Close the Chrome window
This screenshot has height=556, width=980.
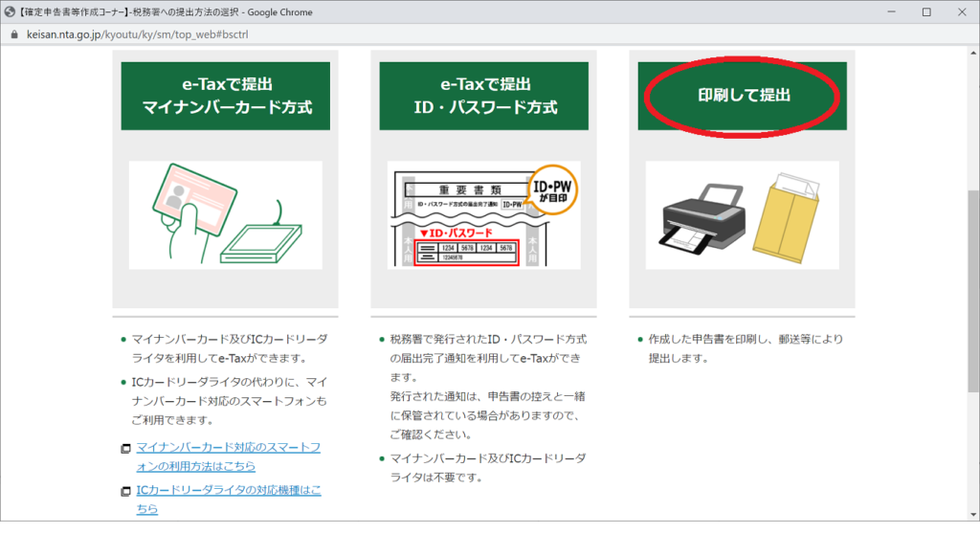pos(962,11)
